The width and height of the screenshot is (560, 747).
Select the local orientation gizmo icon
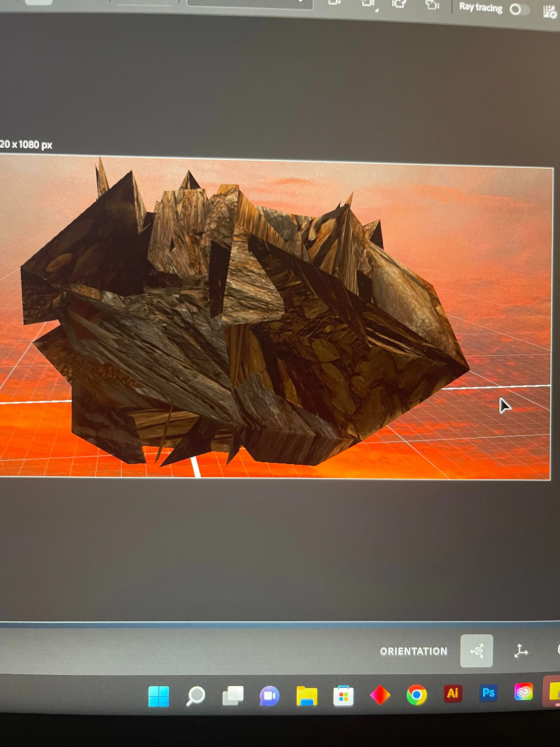476,650
